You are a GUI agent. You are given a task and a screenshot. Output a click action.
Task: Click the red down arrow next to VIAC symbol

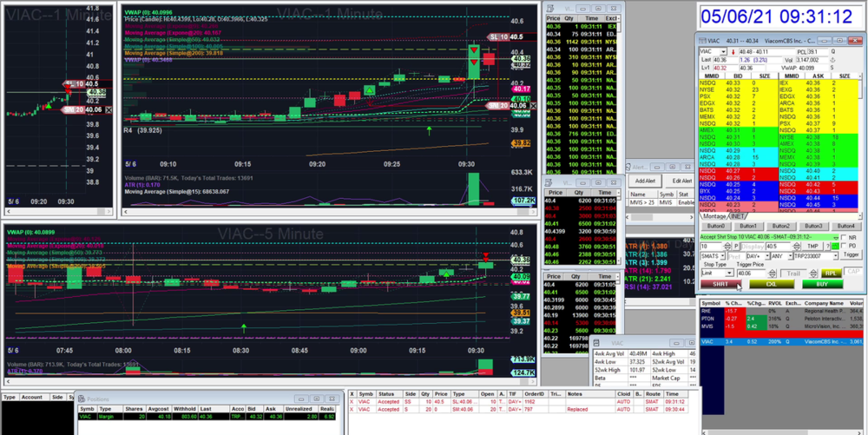coord(733,52)
